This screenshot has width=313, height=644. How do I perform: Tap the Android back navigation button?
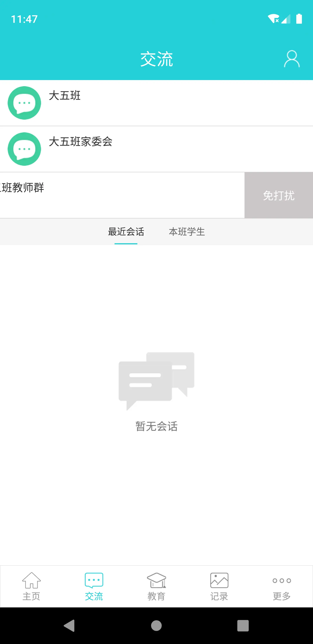tap(69, 626)
